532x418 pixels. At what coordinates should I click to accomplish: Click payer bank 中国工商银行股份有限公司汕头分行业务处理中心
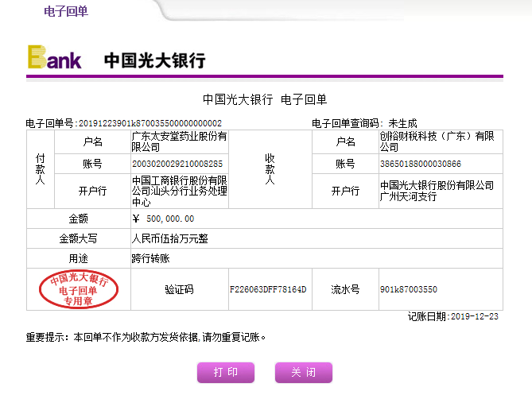(179, 191)
